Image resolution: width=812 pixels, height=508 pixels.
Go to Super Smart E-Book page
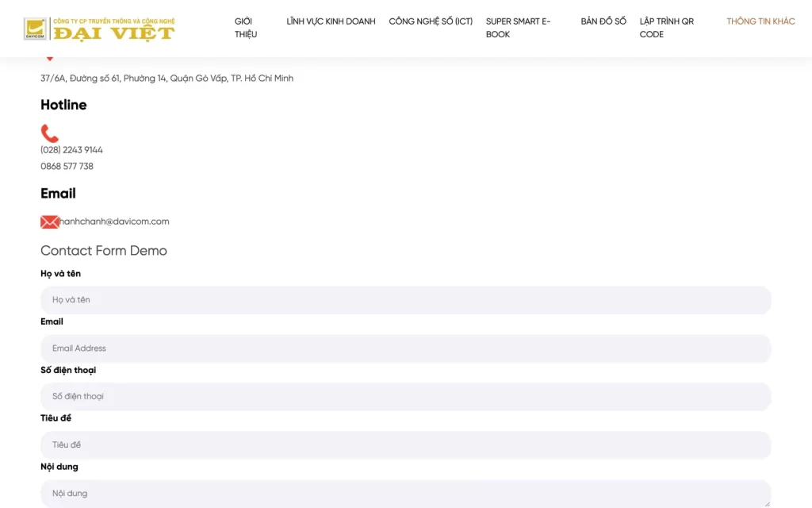[x=518, y=28]
